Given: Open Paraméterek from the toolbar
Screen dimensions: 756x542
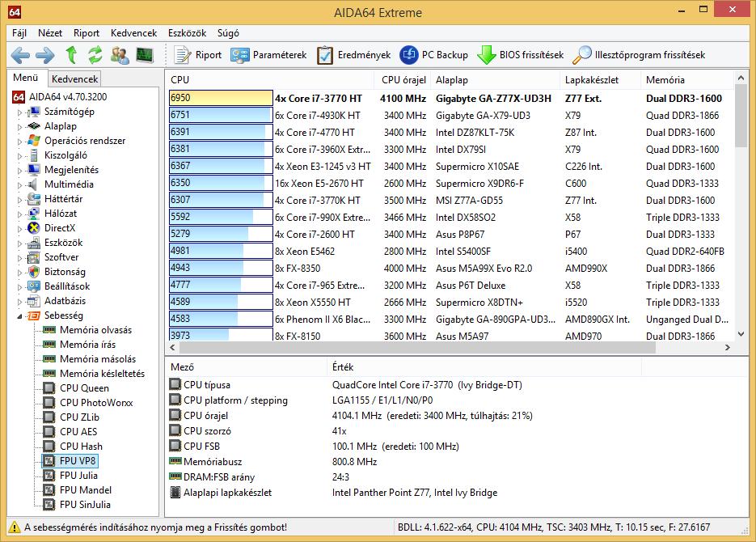Looking at the screenshot, I should pos(268,55).
